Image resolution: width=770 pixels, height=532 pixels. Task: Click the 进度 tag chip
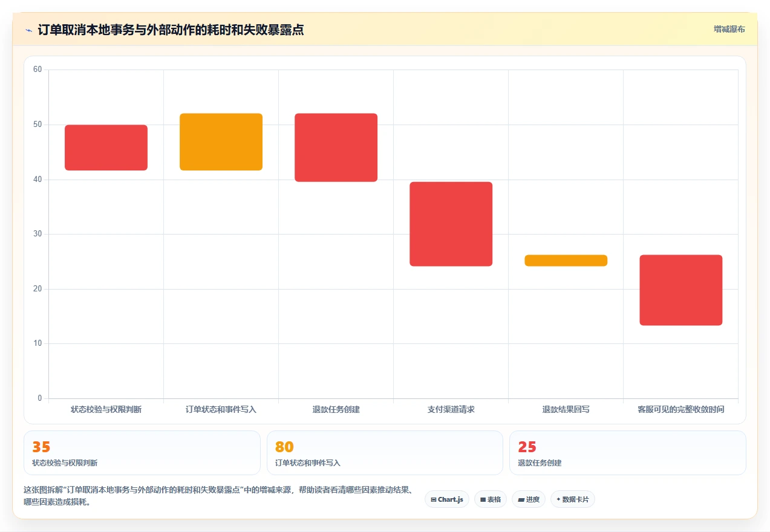tap(529, 499)
